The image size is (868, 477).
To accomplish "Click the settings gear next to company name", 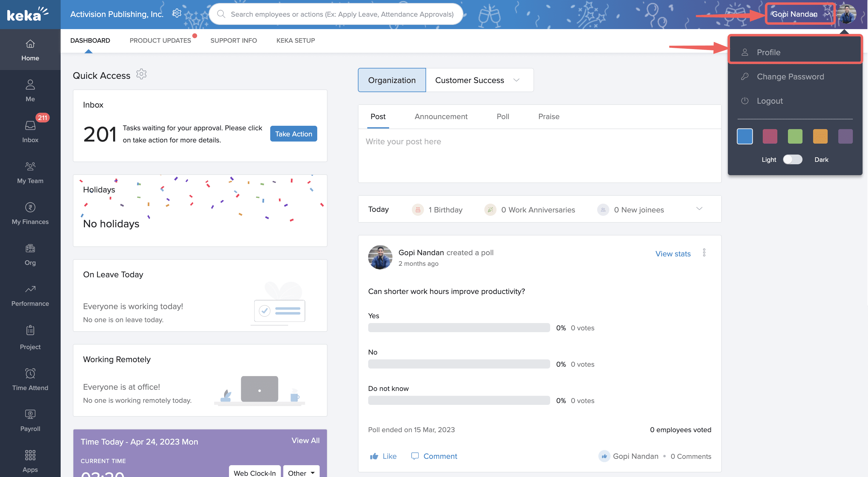I will click(177, 13).
